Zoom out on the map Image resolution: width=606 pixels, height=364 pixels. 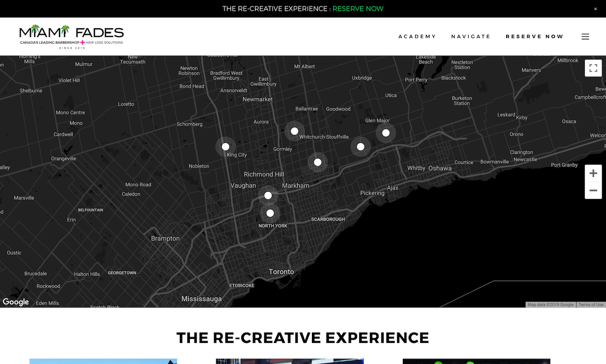[593, 190]
